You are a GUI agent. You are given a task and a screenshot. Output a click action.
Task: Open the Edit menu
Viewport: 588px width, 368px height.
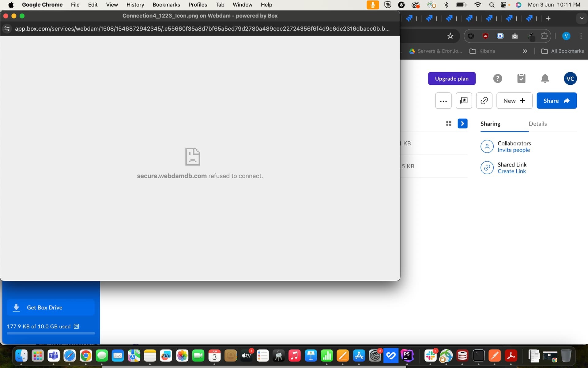pos(93,5)
